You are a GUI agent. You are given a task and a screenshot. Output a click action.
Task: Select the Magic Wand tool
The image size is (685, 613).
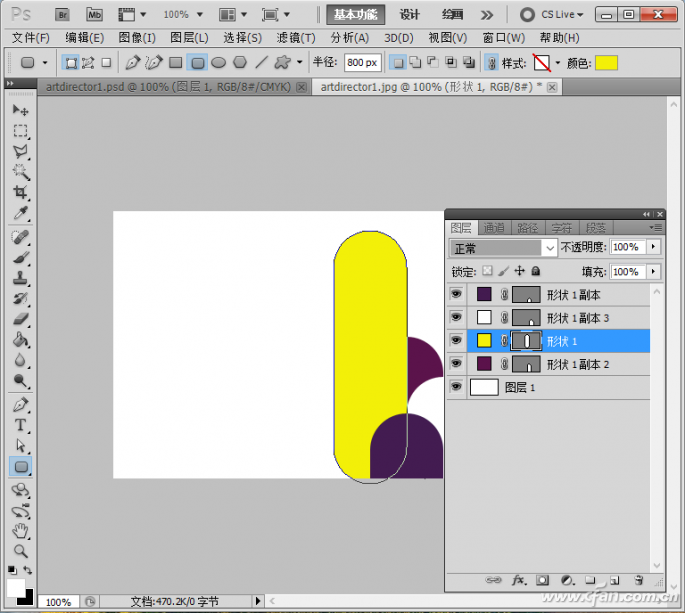click(20, 172)
